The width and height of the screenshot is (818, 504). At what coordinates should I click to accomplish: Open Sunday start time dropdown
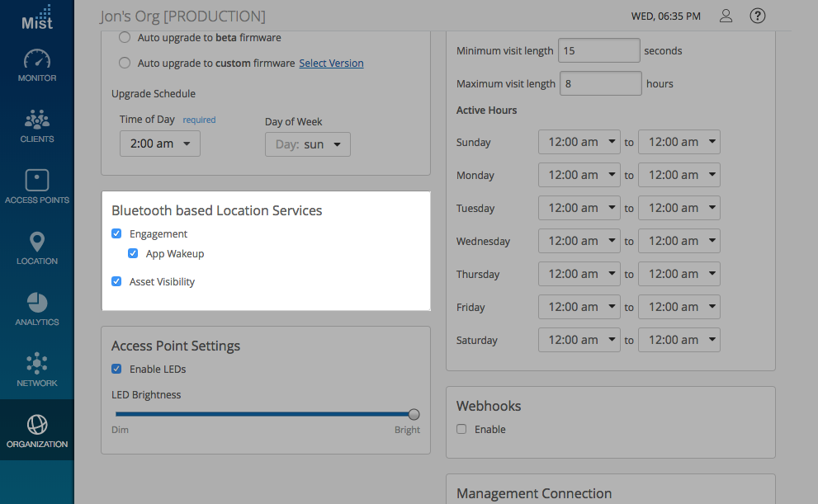(579, 142)
